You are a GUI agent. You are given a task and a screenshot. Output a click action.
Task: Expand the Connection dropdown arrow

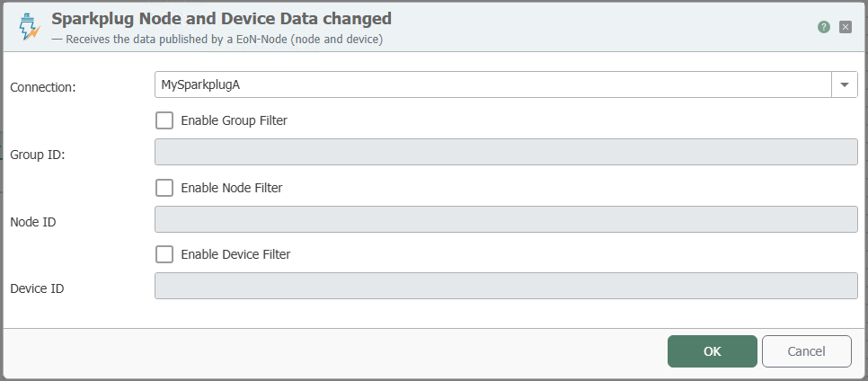(x=845, y=84)
